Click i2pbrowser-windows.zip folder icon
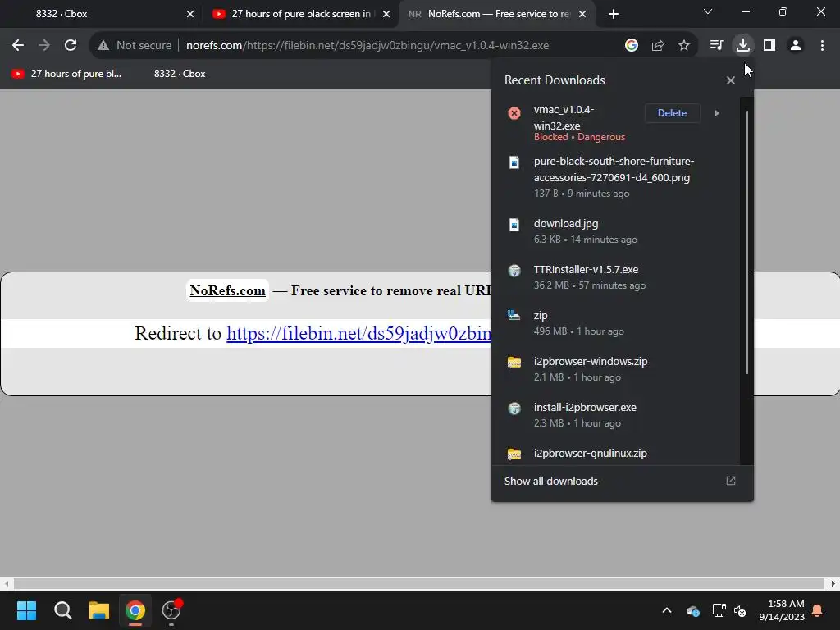 514,362
